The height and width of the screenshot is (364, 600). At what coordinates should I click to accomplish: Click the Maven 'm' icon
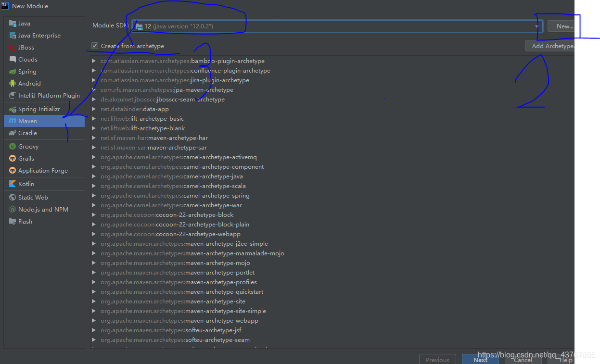(13, 121)
